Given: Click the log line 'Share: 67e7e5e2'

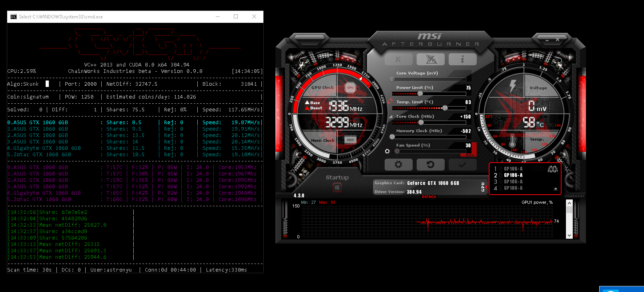Looking at the screenshot, I should (63, 212).
